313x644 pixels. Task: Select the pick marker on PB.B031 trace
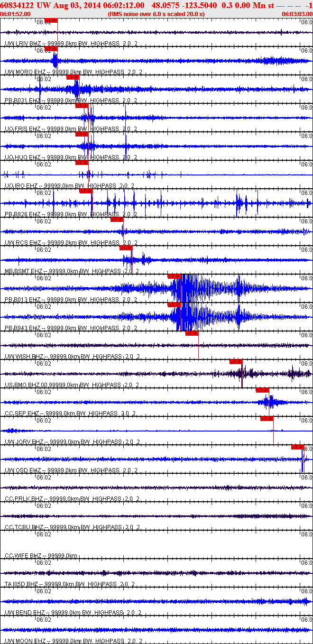[x=73, y=77]
